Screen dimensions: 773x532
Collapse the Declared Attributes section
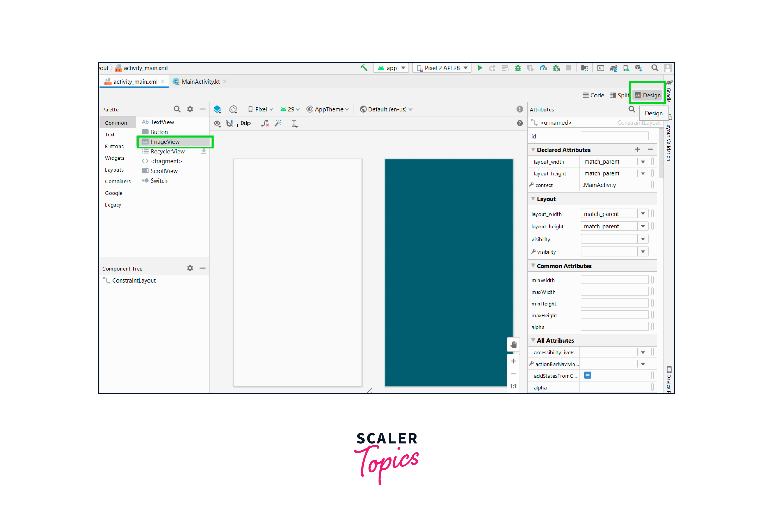533,150
